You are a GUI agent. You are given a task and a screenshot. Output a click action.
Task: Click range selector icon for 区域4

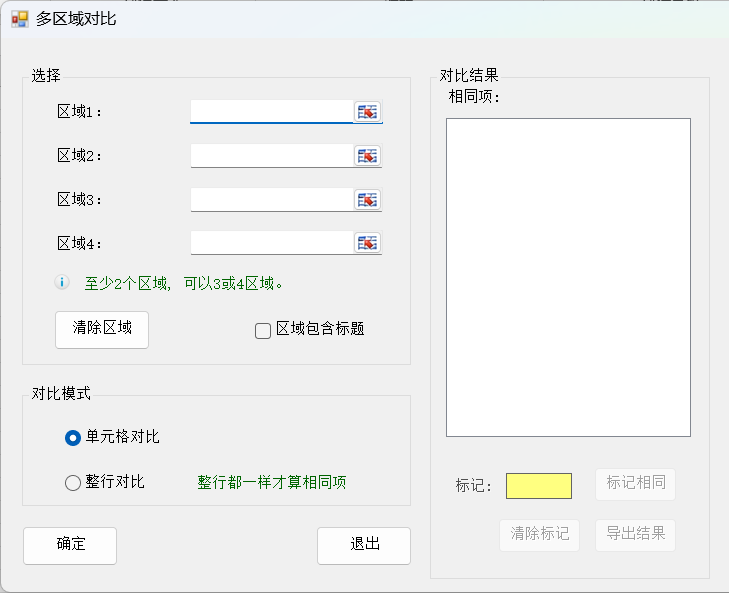point(367,243)
